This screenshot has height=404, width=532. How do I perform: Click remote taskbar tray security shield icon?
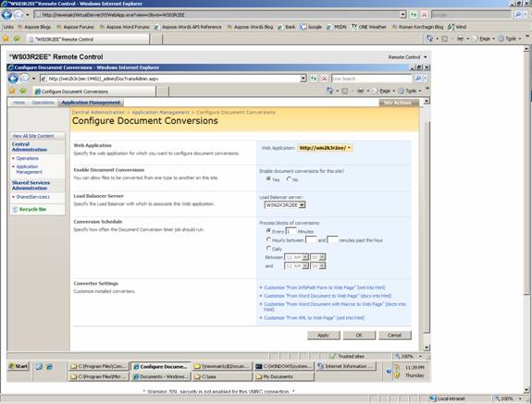pyautogui.click(x=397, y=375)
